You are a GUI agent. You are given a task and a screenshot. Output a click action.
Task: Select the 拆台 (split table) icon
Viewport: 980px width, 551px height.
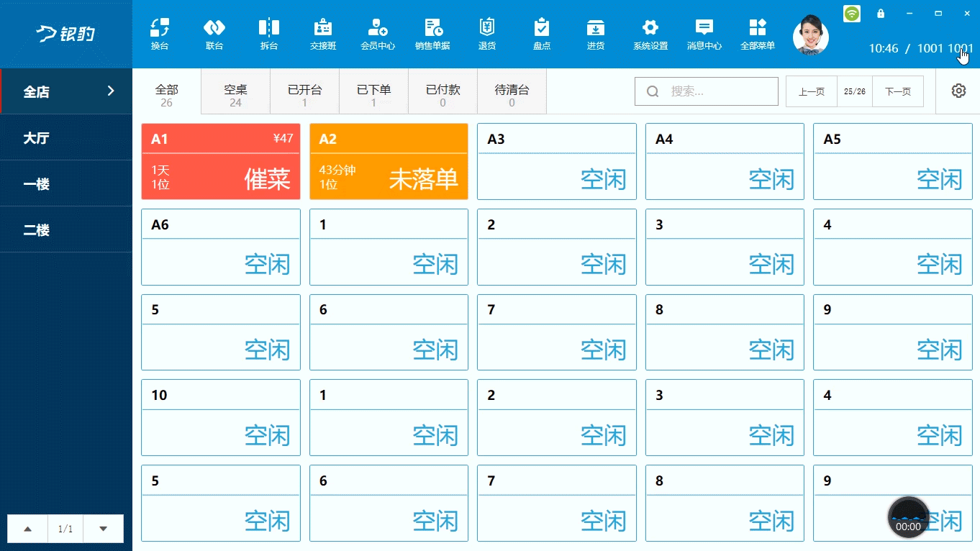tap(269, 34)
